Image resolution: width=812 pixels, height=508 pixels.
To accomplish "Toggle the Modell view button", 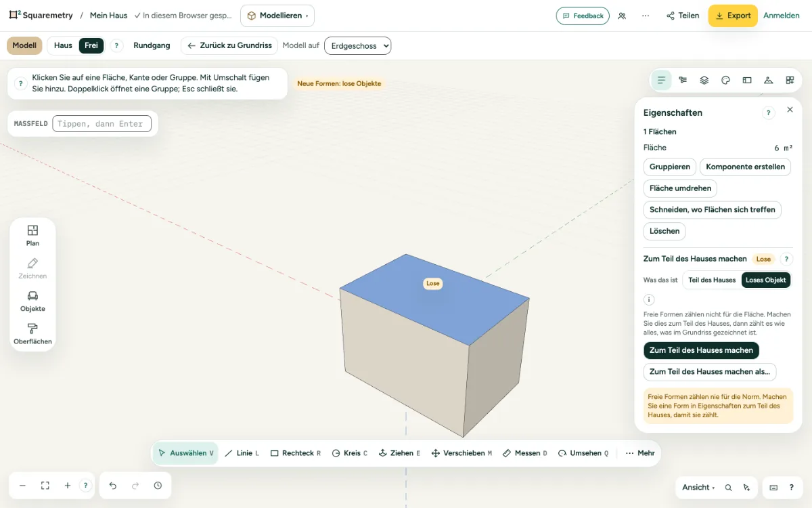I will 24,45.
